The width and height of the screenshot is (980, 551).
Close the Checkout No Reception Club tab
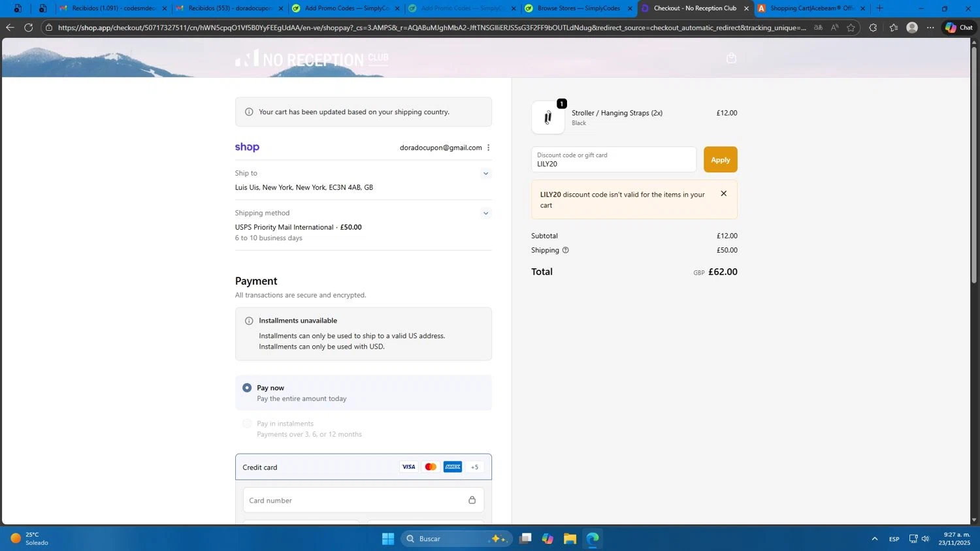[x=746, y=8]
